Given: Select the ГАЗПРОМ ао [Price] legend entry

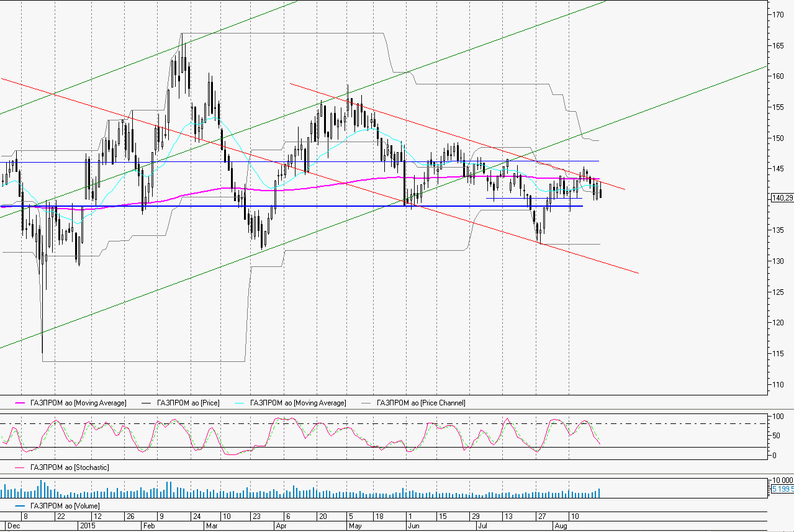Looking at the screenshot, I should [x=188, y=403].
